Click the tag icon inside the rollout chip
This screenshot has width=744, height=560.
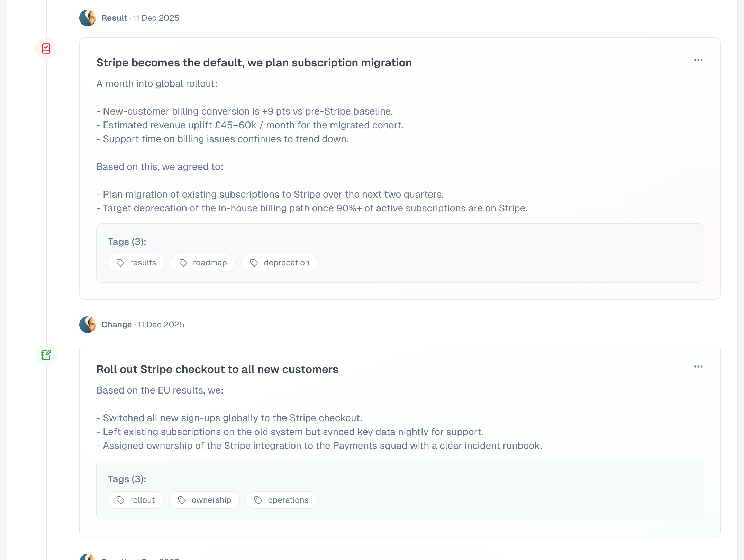(120, 500)
